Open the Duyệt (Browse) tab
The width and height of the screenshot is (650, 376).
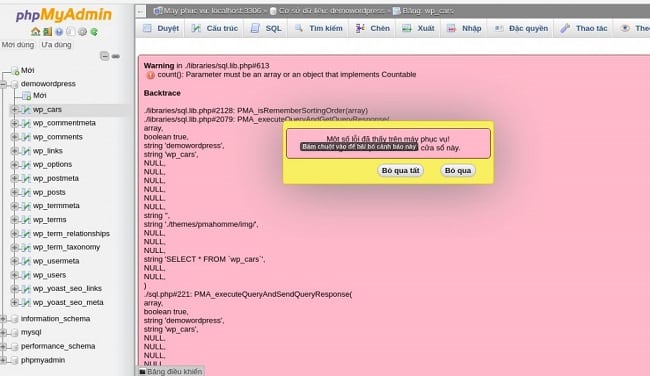[161, 28]
